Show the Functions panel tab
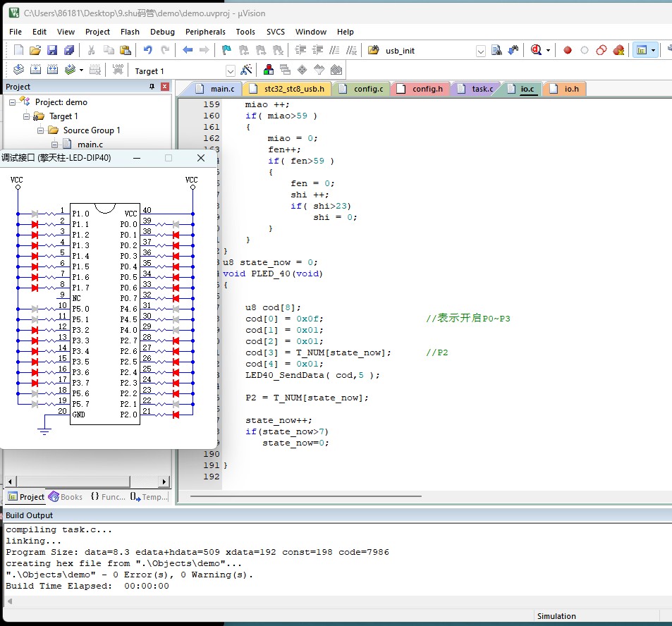Image resolution: width=672 pixels, height=626 pixels. 108,496
